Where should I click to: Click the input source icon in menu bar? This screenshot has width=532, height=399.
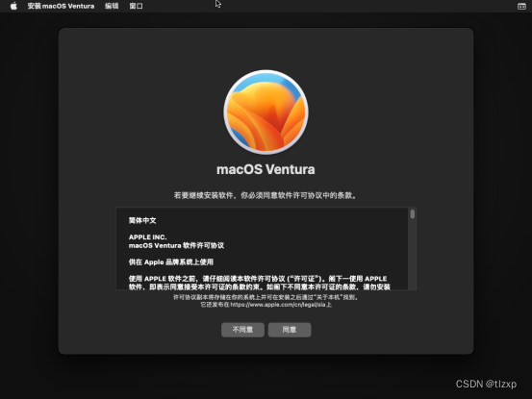click(521, 6)
